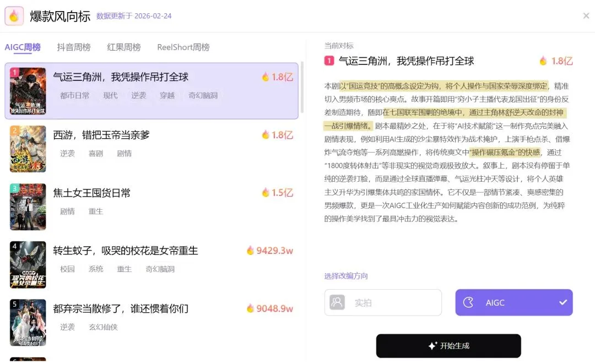Click the 穿越 tag on first row
Image resolution: width=595 pixels, height=364 pixels.
[x=167, y=96]
